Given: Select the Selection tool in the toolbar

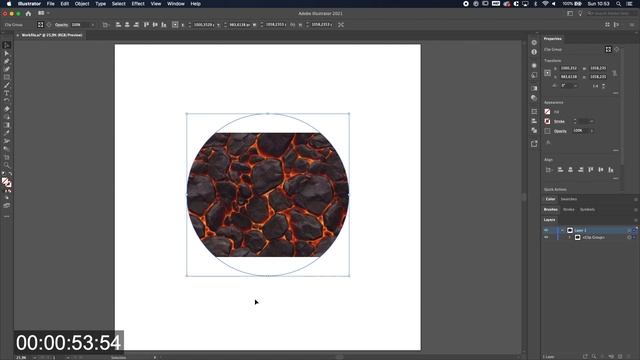Looking at the screenshot, I should [7, 45].
